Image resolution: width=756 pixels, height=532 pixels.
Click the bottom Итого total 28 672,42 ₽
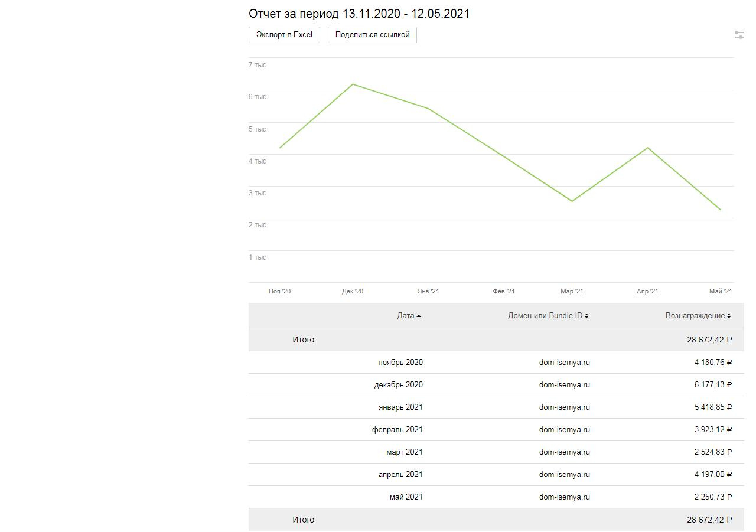[709, 520]
